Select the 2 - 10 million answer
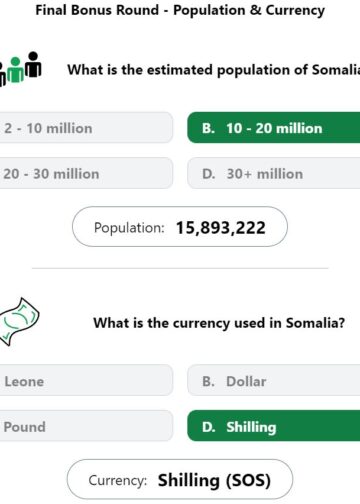The image size is (360, 504). point(86,128)
